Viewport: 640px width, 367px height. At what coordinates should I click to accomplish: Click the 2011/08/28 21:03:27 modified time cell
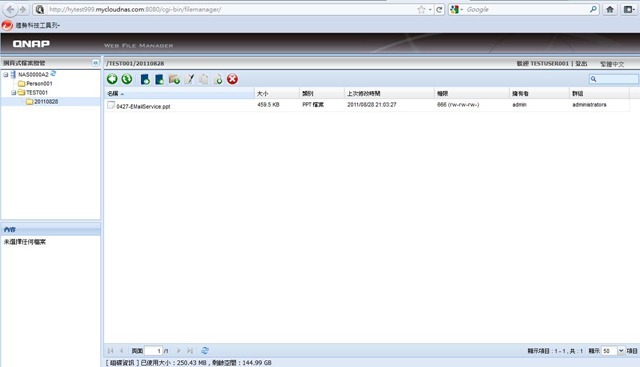372,105
